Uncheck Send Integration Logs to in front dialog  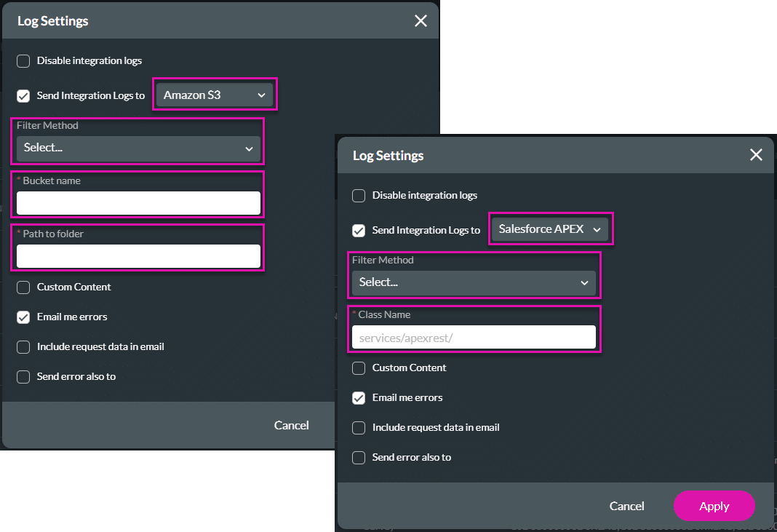coord(359,229)
